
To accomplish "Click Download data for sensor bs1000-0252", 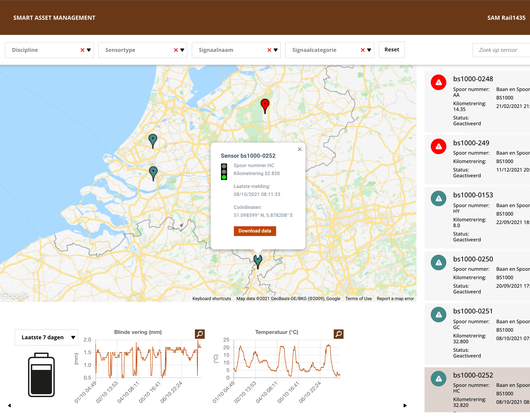I will (254, 231).
